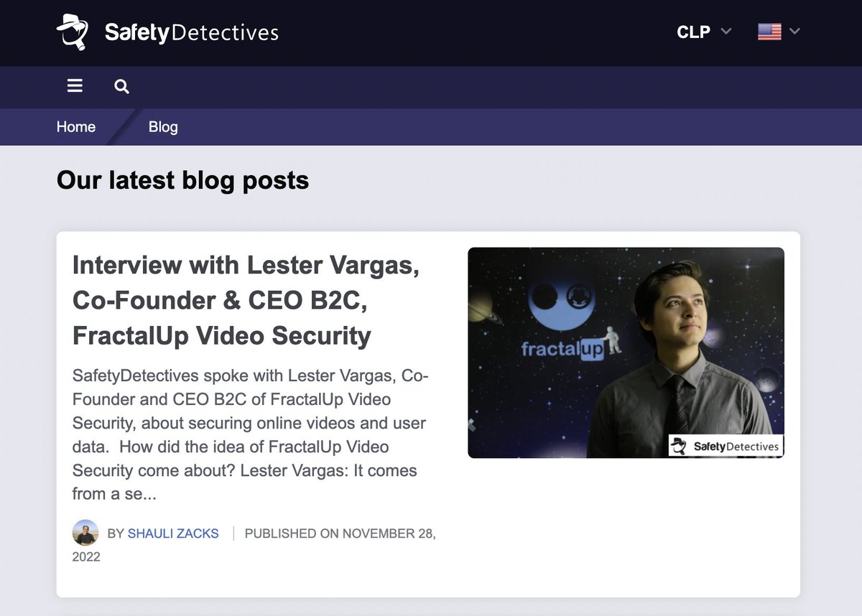The image size is (862, 616).
Task: Open the FractalUp interview thumbnail image
Action: [x=626, y=353]
